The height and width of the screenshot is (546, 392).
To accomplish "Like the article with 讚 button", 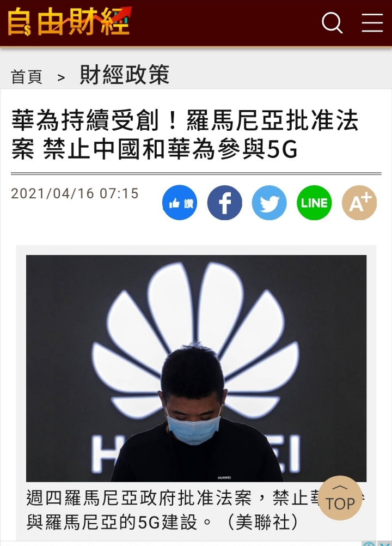I will [x=180, y=203].
